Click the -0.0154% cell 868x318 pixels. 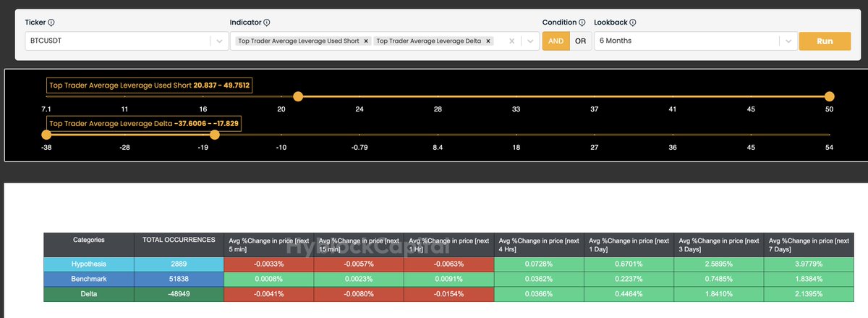click(x=448, y=293)
